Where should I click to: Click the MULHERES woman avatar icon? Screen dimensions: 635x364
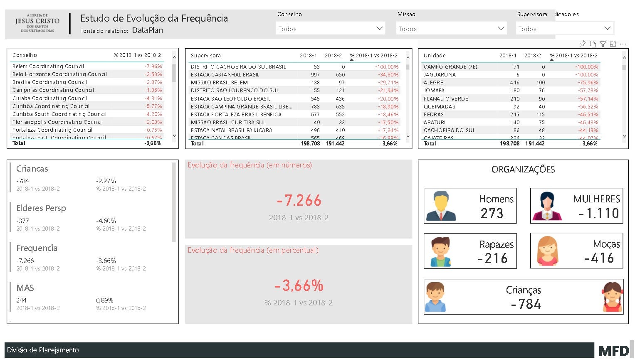[x=547, y=206]
